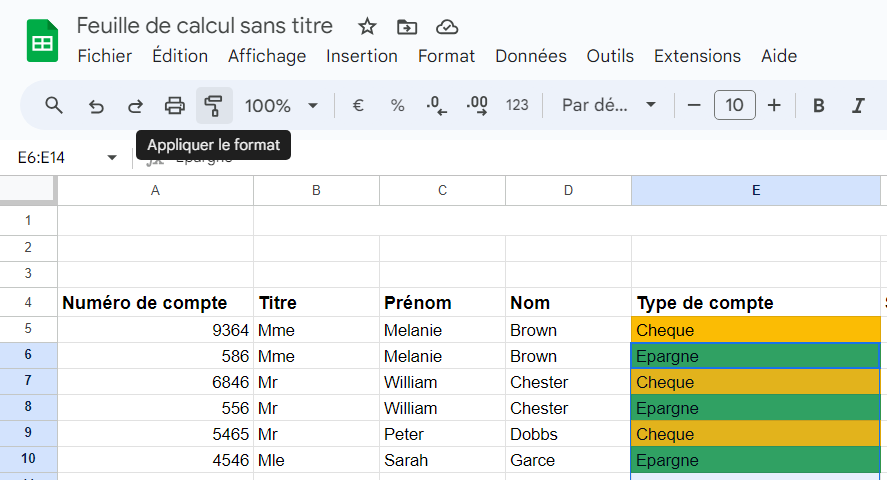Click the name box showing E6:E14

click(41, 158)
